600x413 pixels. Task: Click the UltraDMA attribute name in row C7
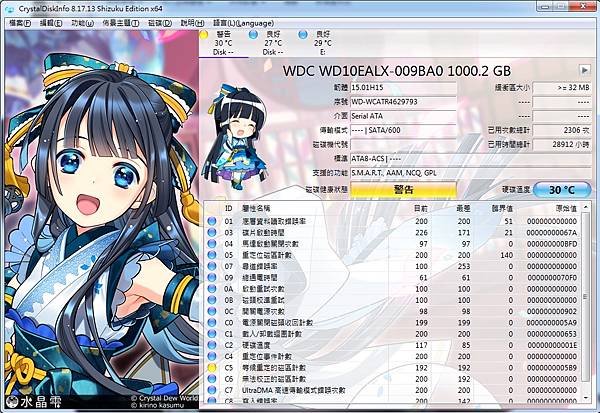click(293, 390)
